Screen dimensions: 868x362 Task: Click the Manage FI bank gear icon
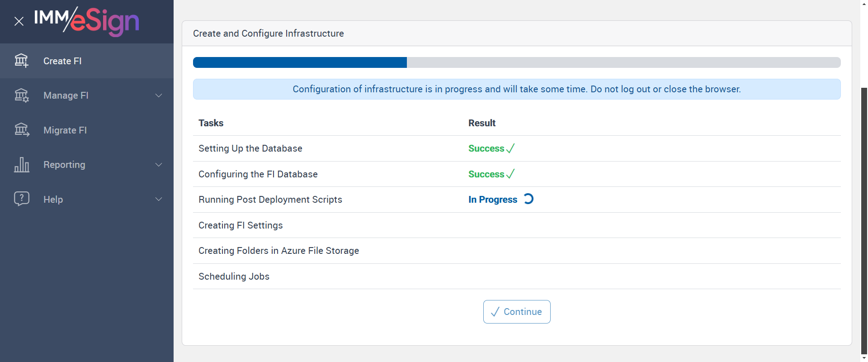click(21, 95)
